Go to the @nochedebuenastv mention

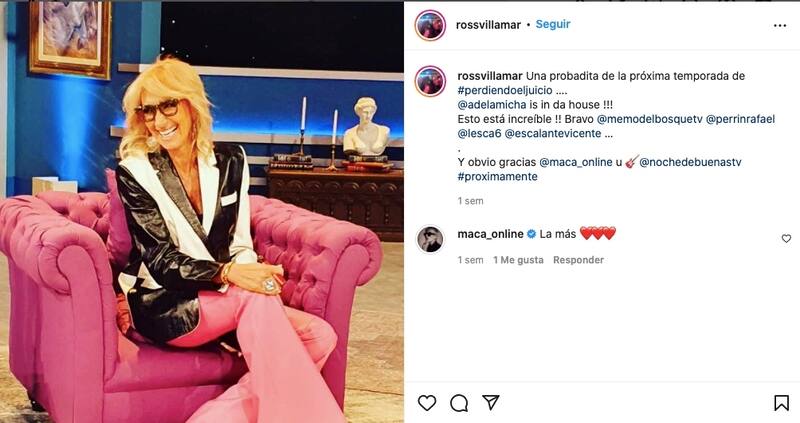tap(690, 162)
